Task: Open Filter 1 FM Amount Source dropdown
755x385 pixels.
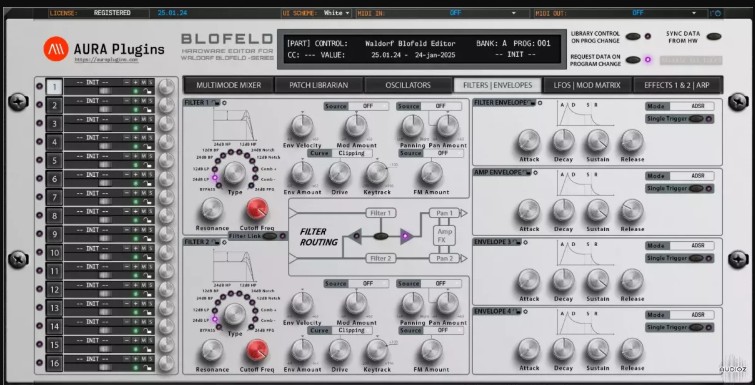Action: click(x=443, y=153)
